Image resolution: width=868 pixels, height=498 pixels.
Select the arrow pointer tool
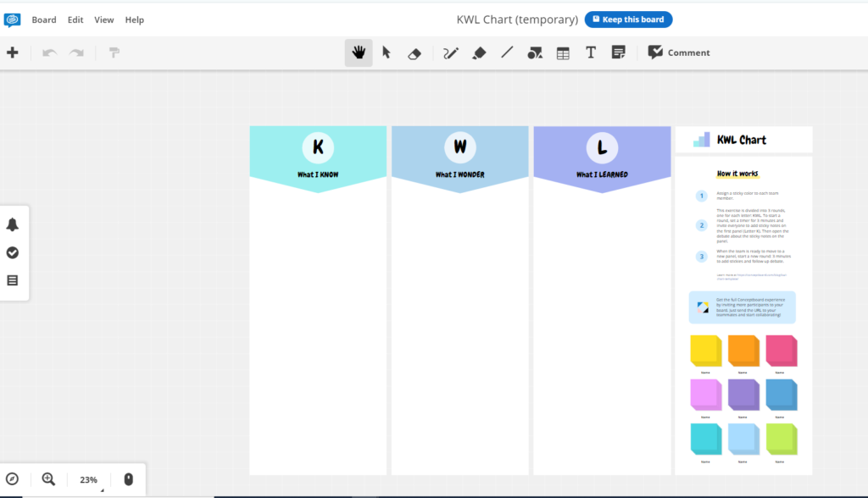click(387, 53)
